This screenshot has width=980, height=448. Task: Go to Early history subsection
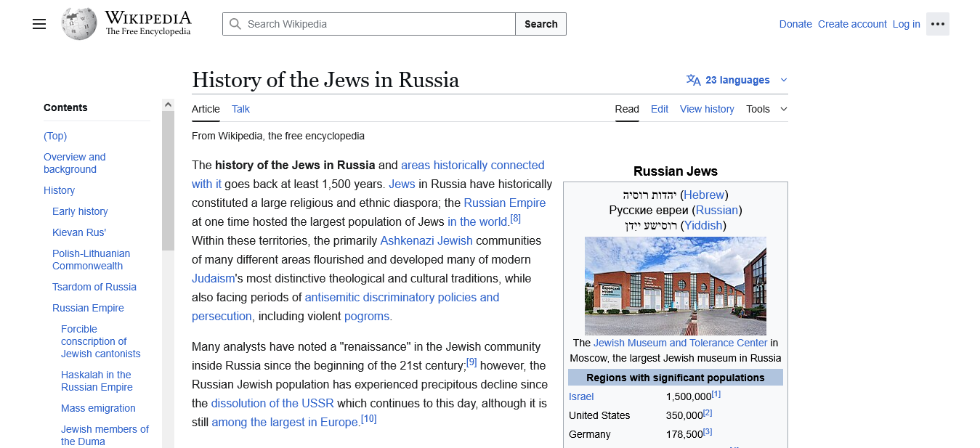(x=80, y=211)
